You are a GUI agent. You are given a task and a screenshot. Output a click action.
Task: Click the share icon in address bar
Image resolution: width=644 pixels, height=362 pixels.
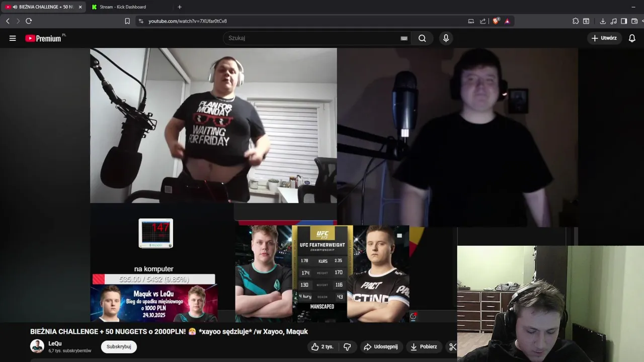pyautogui.click(x=483, y=21)
